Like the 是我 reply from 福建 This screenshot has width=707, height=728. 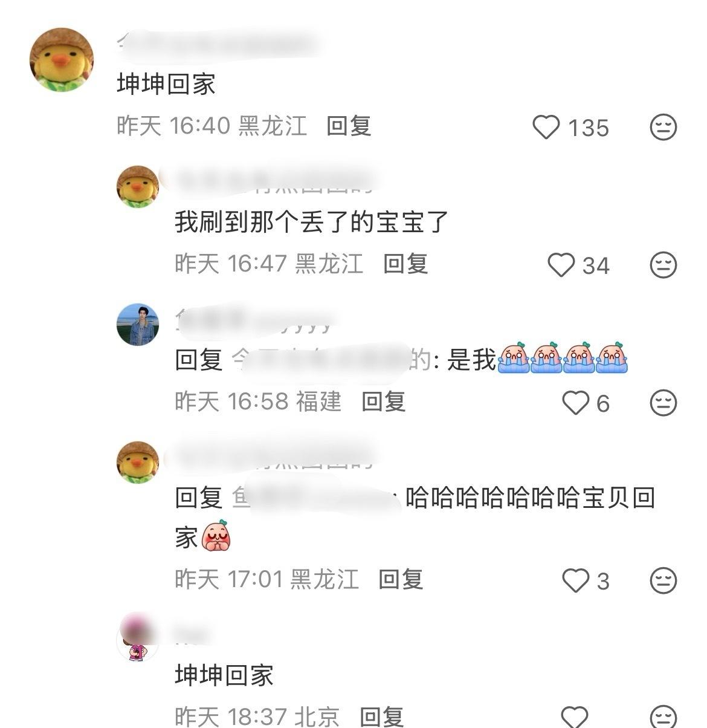pos(575,403)
